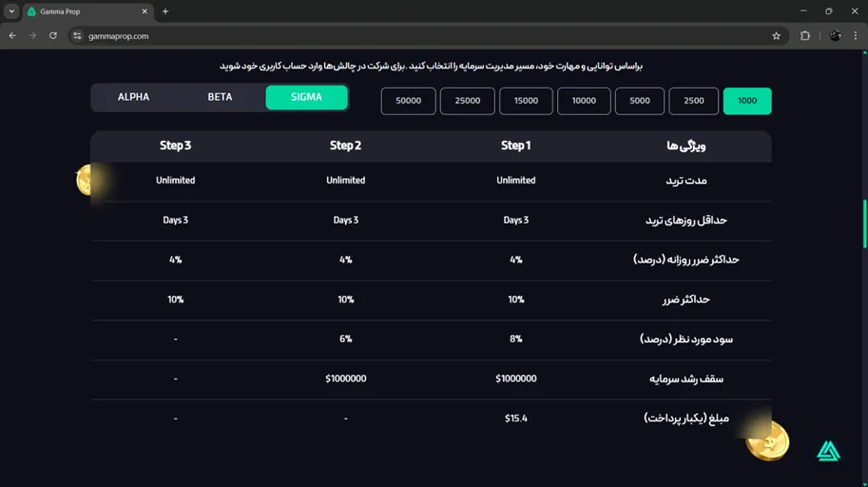Open the Chrome three-dot menu
The width and height of the screenshot is (868, 487).
point(856,36)
